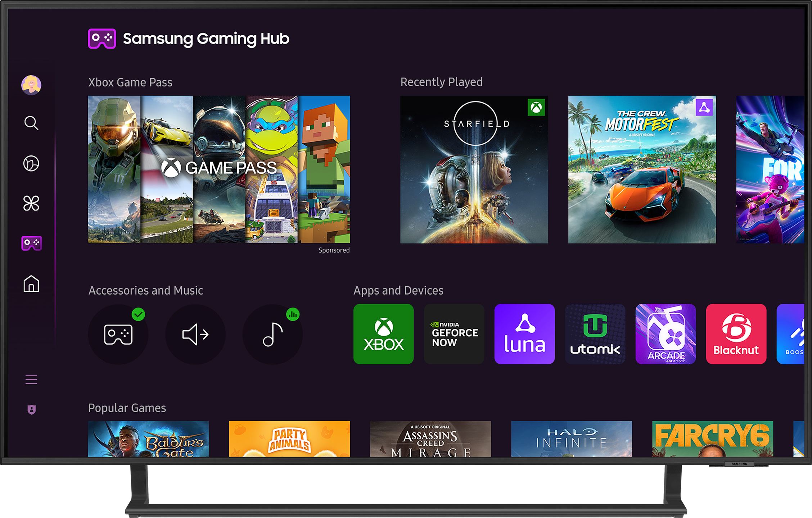
Task: Launch the NVIDIA GeForce Now app
Action: (454, 334)
